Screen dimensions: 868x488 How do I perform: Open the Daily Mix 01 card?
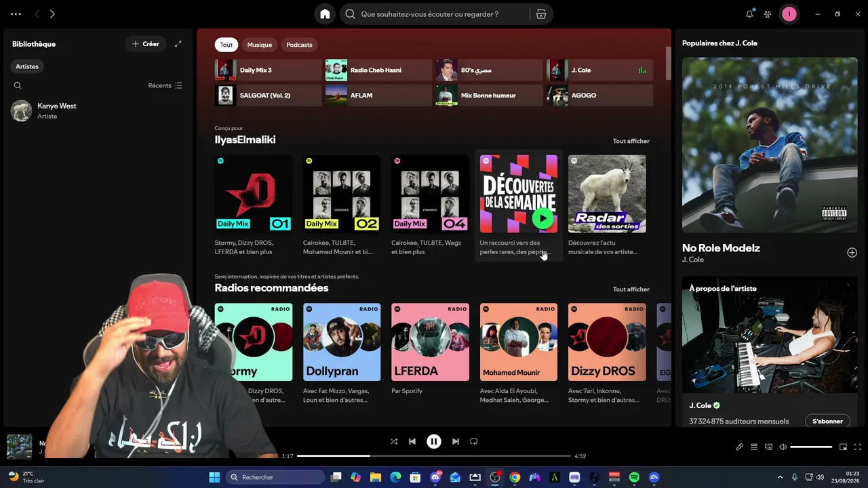tap(254, 206)
